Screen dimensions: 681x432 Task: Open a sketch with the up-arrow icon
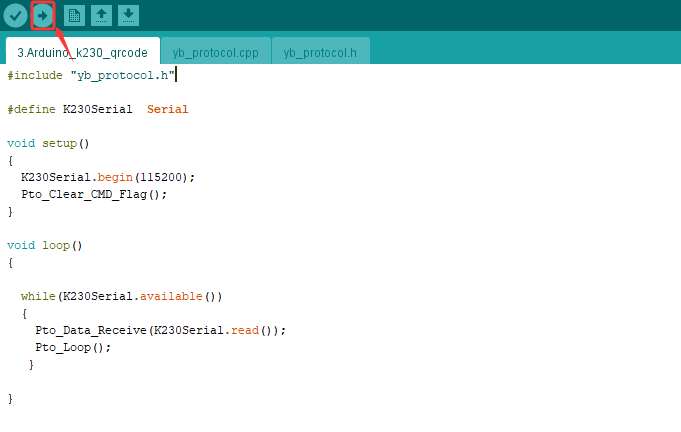(101, 16)
